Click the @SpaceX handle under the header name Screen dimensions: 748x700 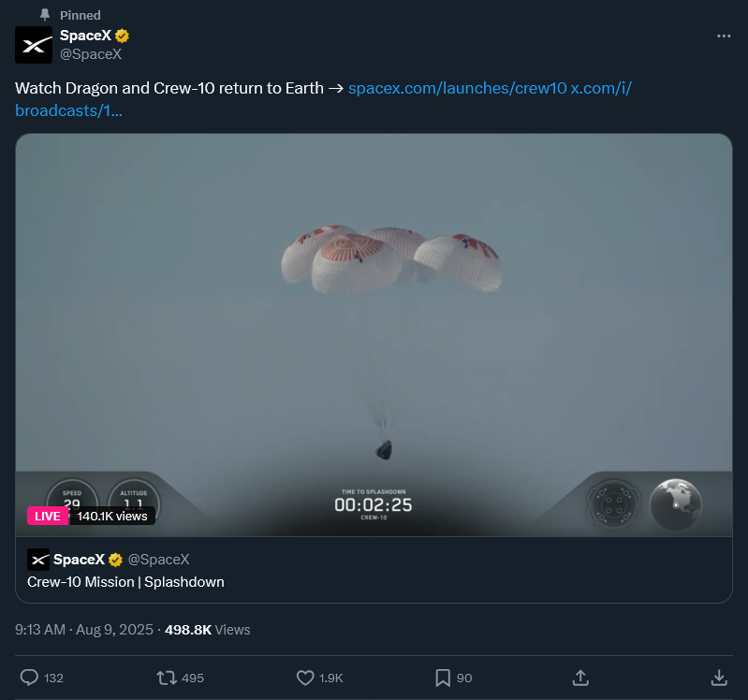(91, 54)
